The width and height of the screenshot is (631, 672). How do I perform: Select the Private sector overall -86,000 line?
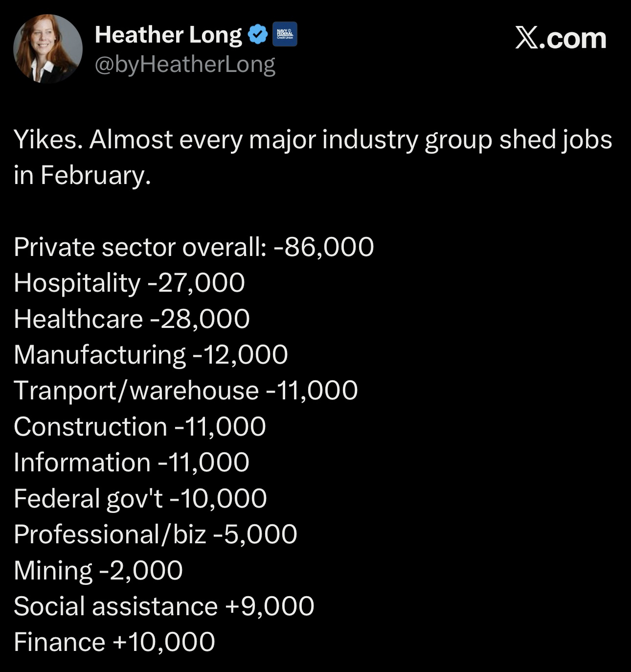point(194,247)
